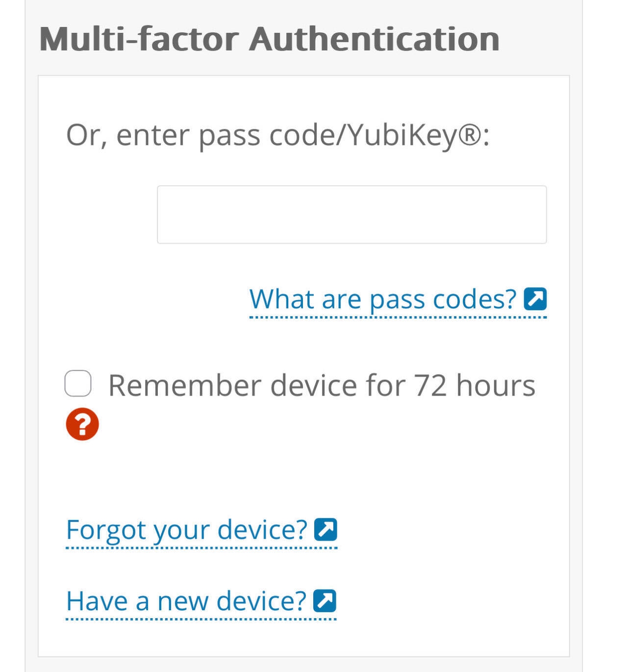This screenshot has height=672, width=627.
Task: Click the word "YubiKey®" in the prompt
Action: point(416,135)
